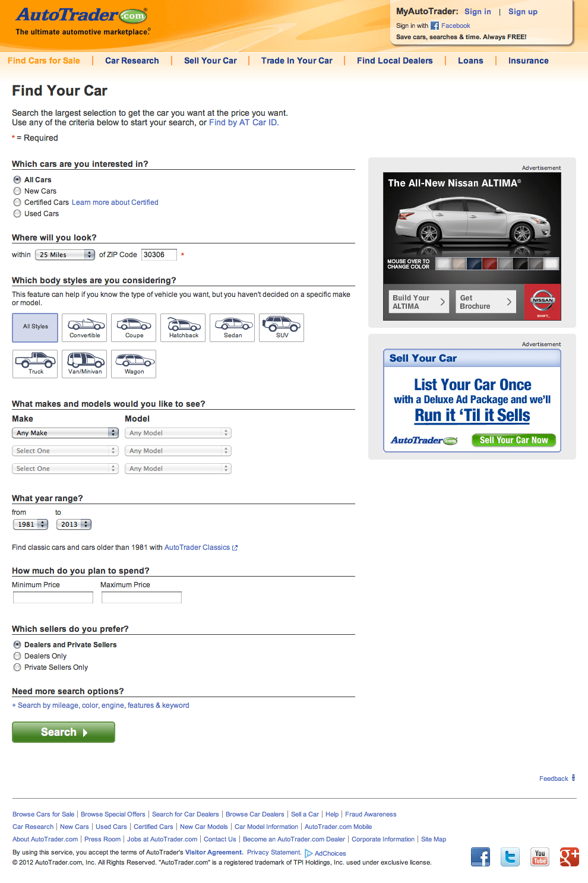The width and height of the screenshot is (588, 883).
Task: Click the Feedback link
Action: click(x=554, y=778)
